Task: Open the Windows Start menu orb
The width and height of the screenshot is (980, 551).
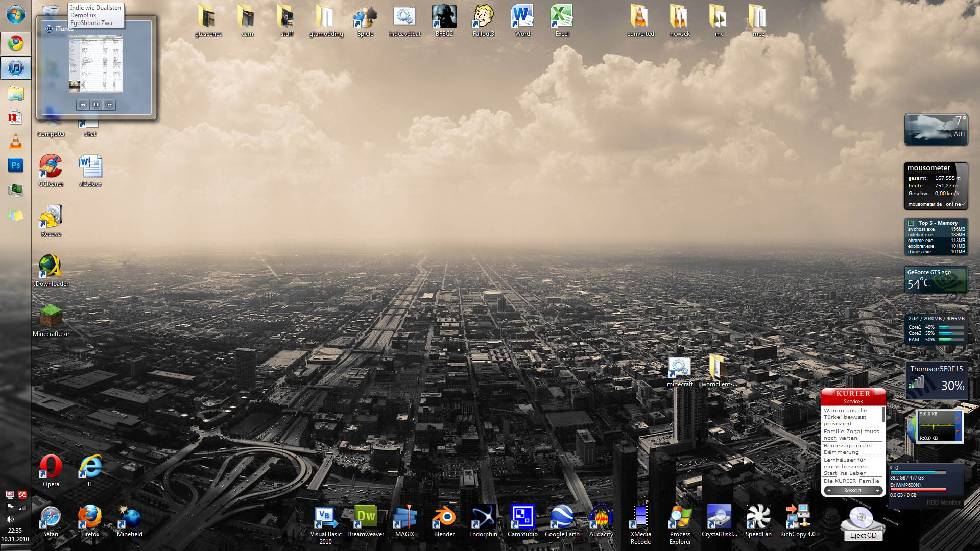Action: click(15, 14)
